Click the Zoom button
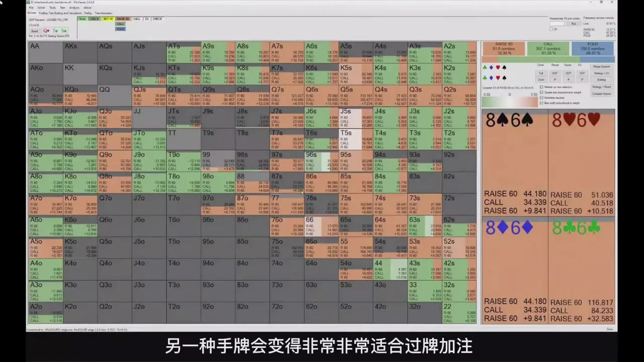Image resolution: width=644 pixels, height=362 pixels. [x=541, y=79]
